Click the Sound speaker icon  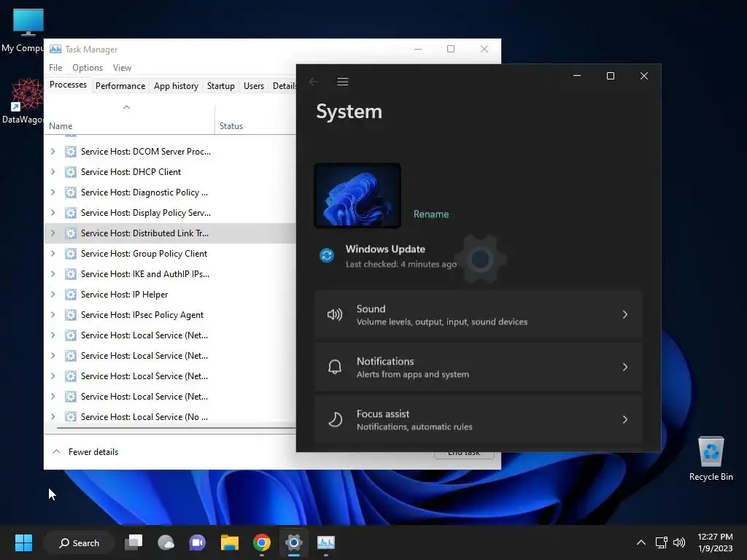334,315
